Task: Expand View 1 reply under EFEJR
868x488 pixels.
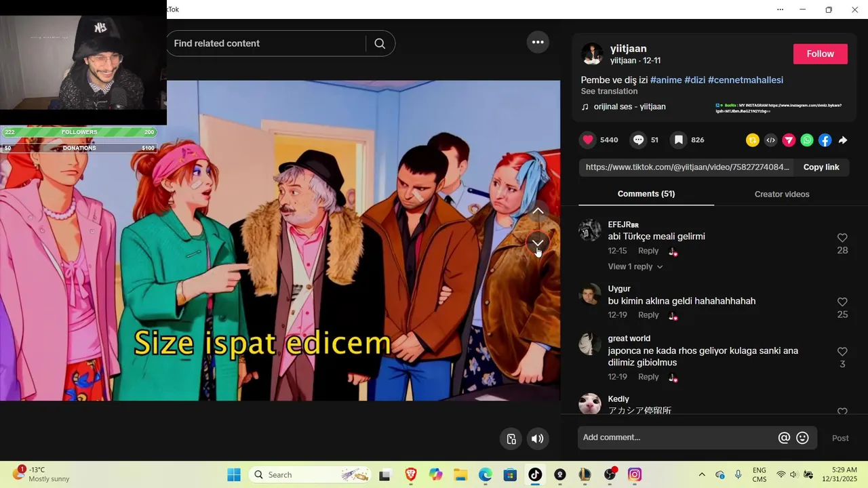Action: pyautogui.click(x=635, y=266)
